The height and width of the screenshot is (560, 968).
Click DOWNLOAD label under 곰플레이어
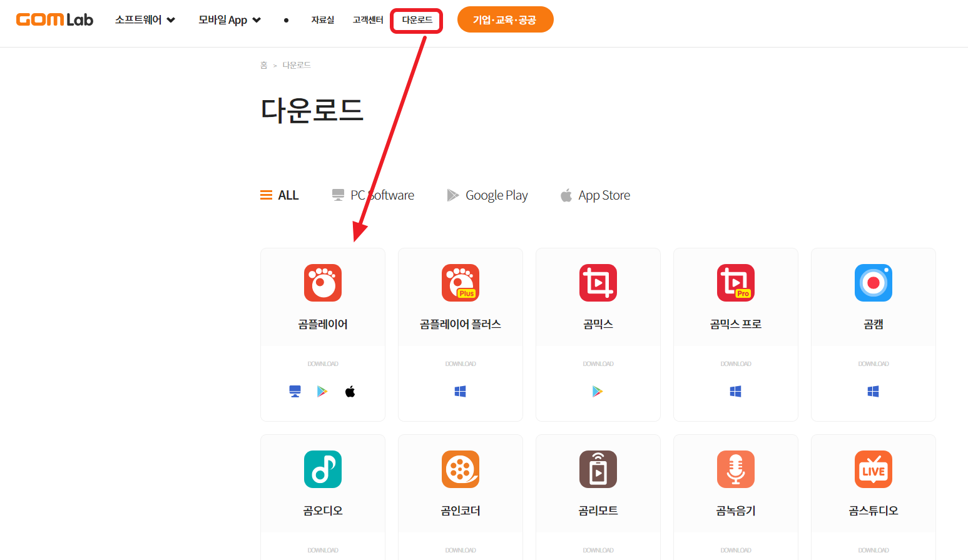coord(323,364)
